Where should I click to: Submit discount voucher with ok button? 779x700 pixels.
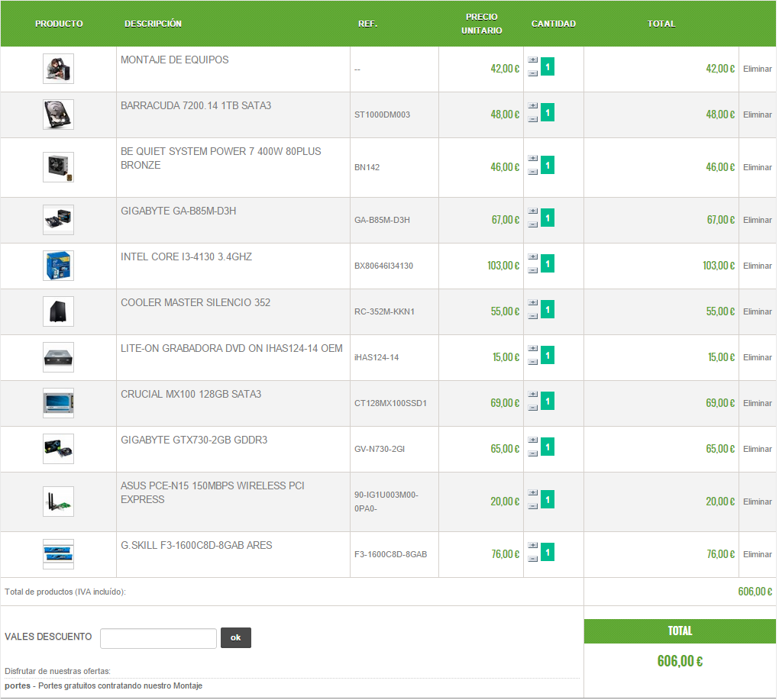[x=236, y=638]
